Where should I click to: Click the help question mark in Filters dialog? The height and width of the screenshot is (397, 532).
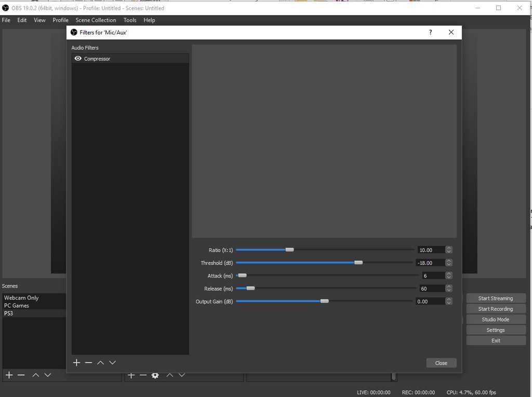(431, 32)
